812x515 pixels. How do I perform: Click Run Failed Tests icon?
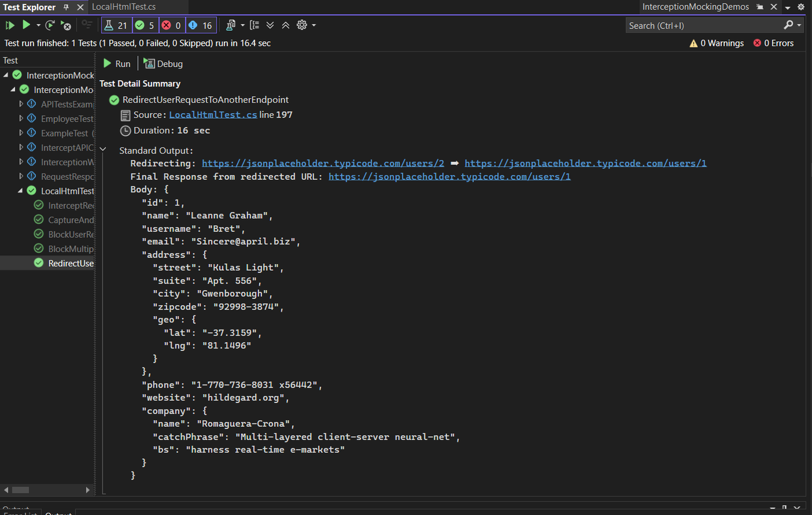click(66, 25)
